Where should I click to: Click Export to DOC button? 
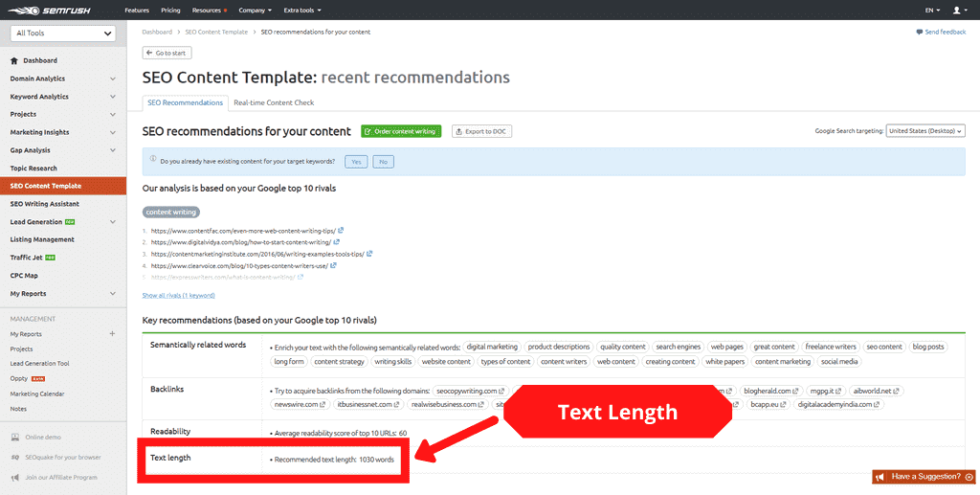click(482, 131)
